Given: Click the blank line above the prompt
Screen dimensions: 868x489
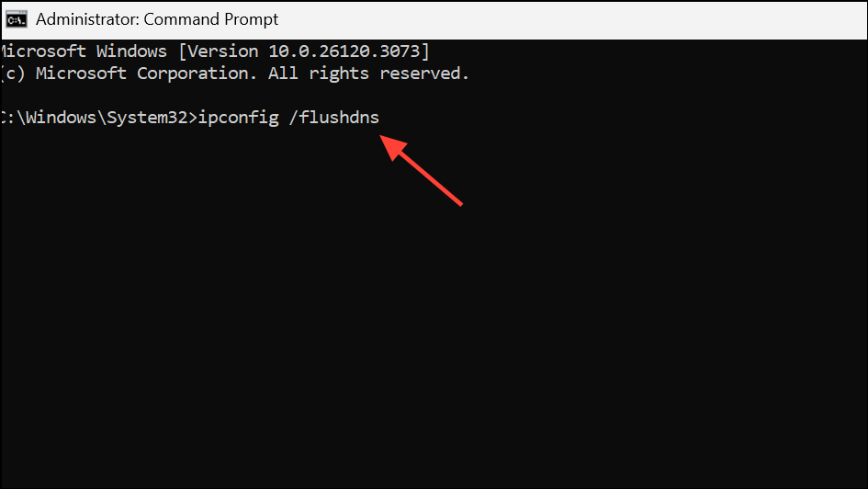Looking at the screenshot, I should [434, 96].
